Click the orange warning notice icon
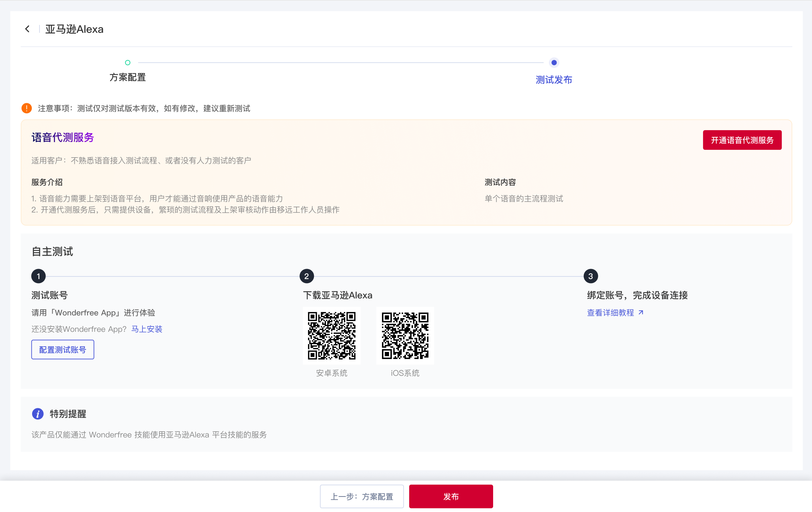Image resolution: width=812 pixels, height=512 pixels. pos(26,108)
